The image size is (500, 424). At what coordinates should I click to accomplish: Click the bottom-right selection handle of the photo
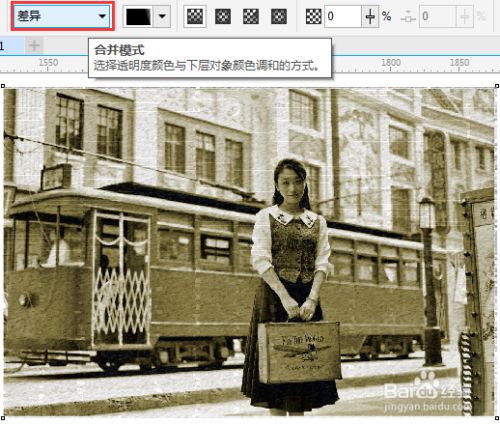[x=497, y=418]
